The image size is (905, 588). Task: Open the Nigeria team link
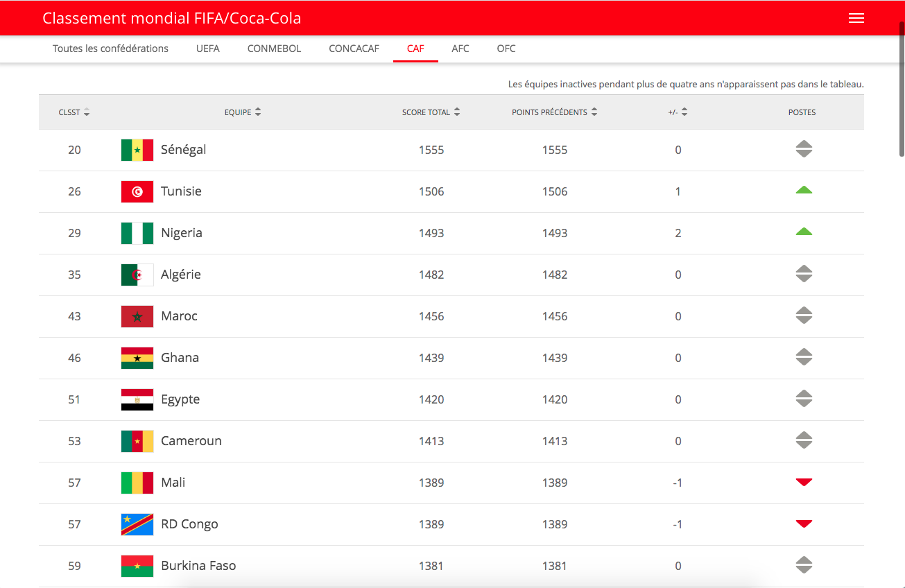[x=182, y=233]
